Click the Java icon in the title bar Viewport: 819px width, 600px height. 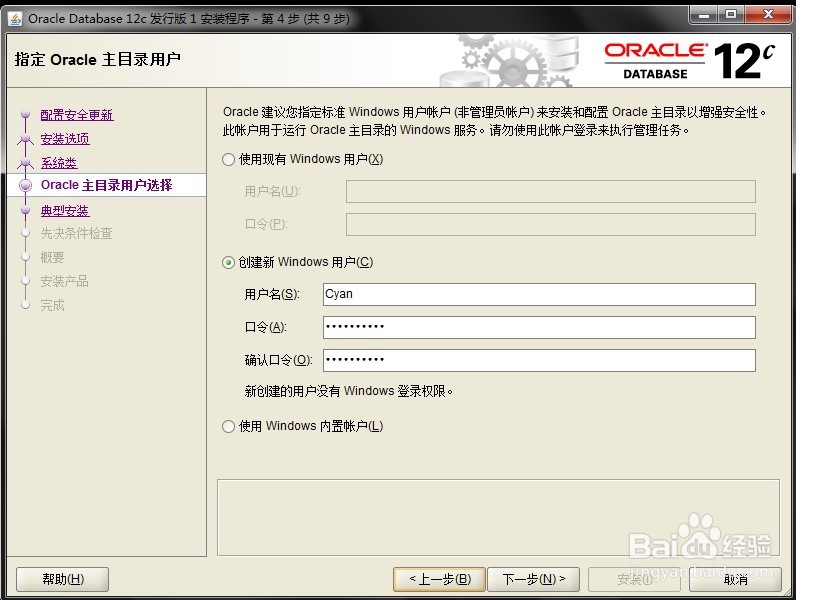(16, 19)
